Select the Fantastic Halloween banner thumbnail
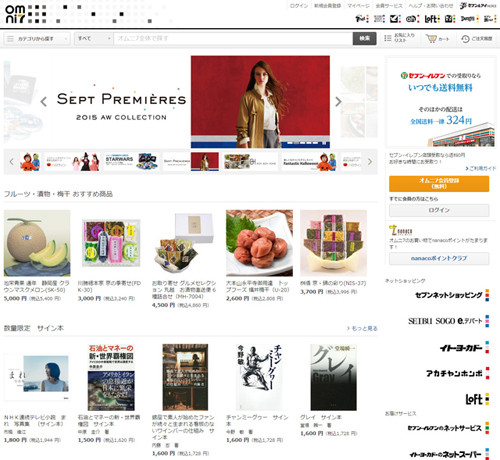This screenshot has height=460, width=500. click(x=309, y=162)
